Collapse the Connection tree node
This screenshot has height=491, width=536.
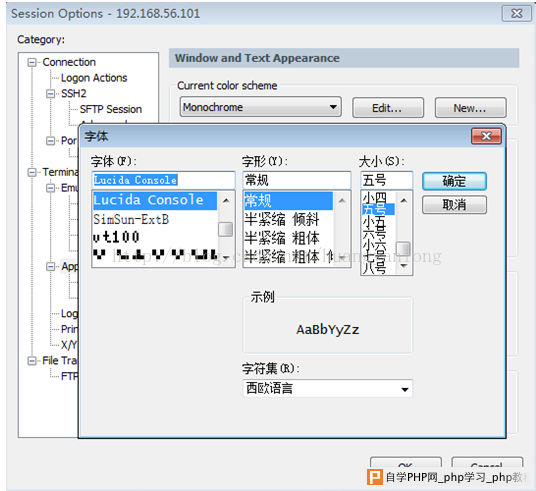click(x=32, y=62)
